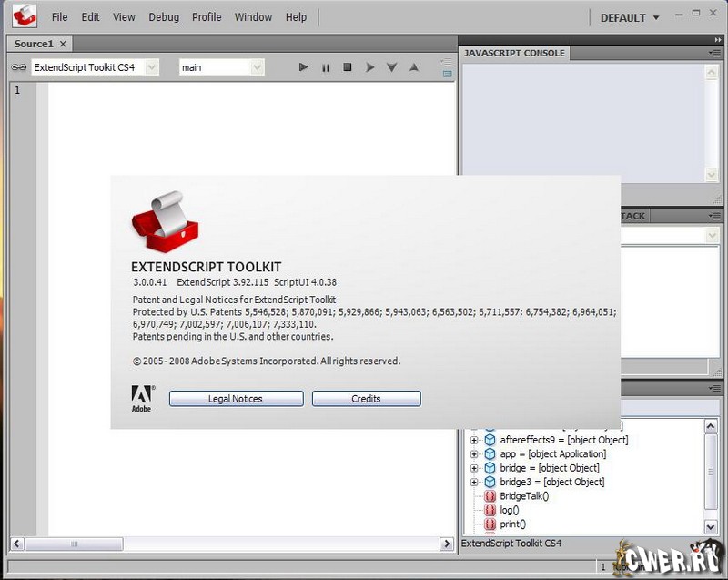Close the Source1 tab
The width and height of the screenshot is (728, 580).
click(x=63, y=44)
